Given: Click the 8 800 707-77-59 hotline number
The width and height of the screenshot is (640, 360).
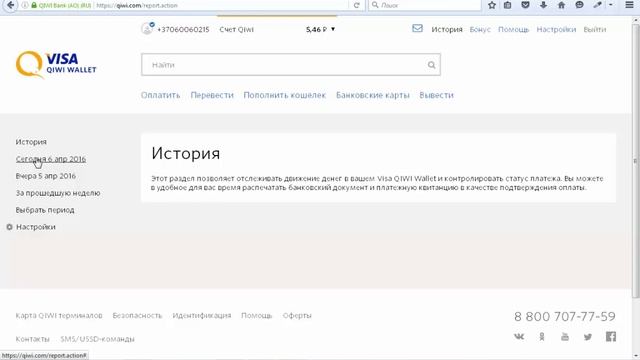Looking at the screenshot, I should pos(564,316).
